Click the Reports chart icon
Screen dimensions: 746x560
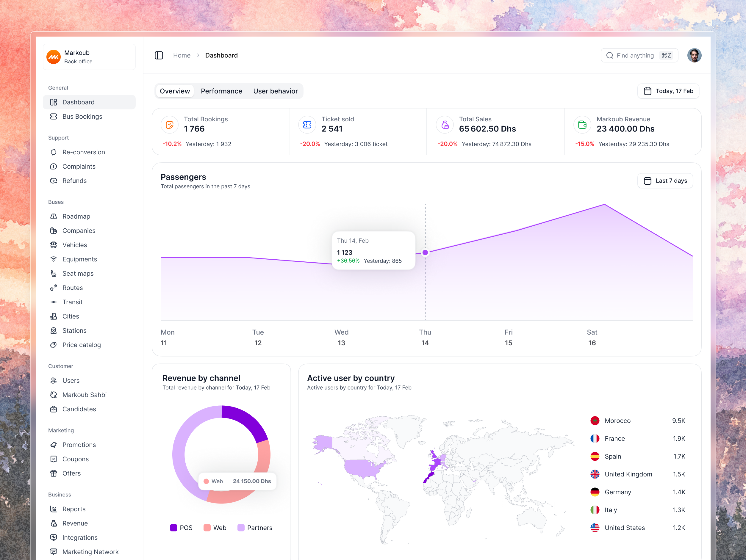(x=54, y=509)
